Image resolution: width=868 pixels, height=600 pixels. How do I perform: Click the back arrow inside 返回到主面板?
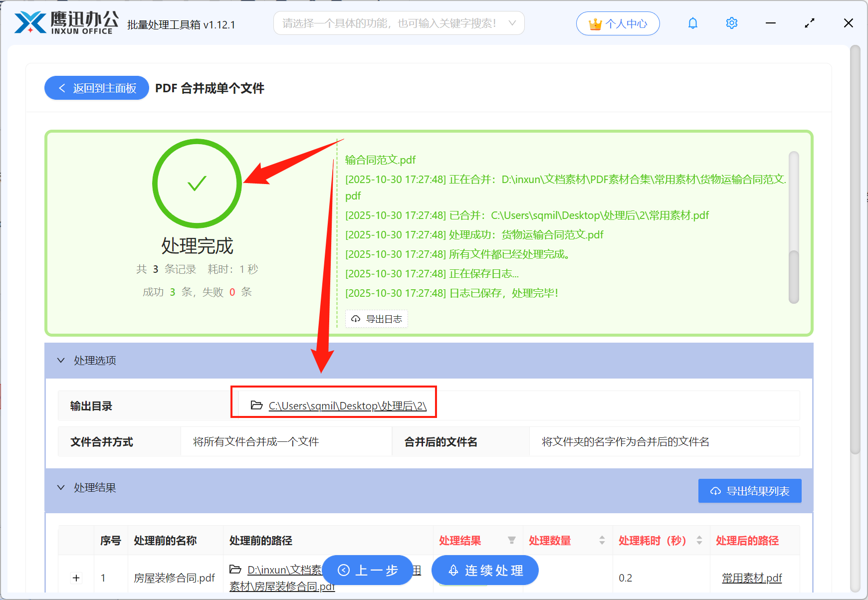click(x=62, y=88)
